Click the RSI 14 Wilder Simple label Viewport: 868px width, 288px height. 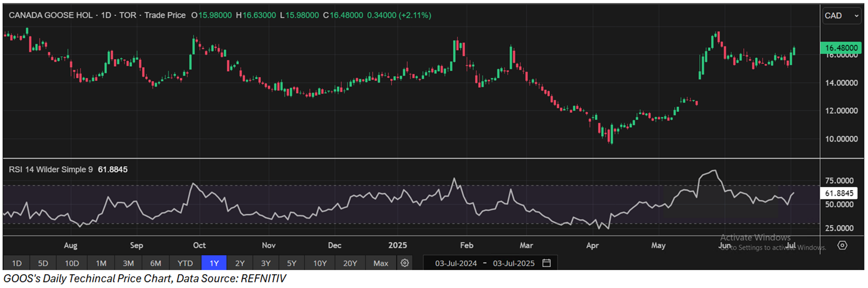(51, 170)
